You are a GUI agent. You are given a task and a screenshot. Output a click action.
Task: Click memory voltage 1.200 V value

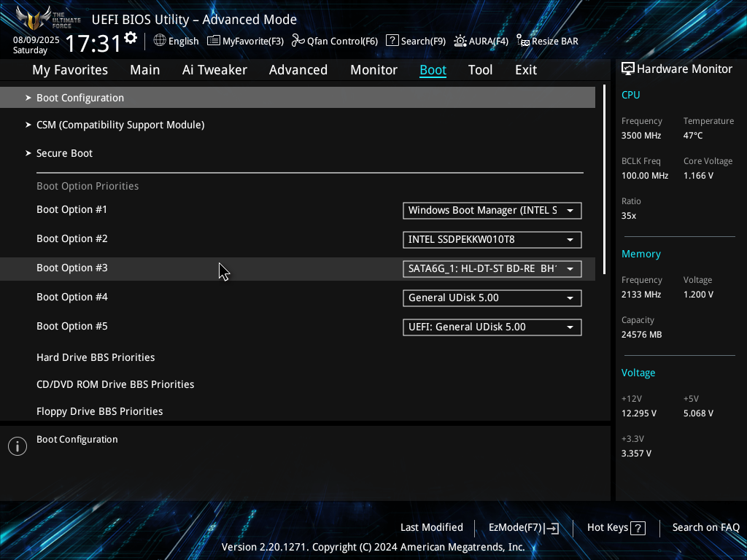(698, 295)
